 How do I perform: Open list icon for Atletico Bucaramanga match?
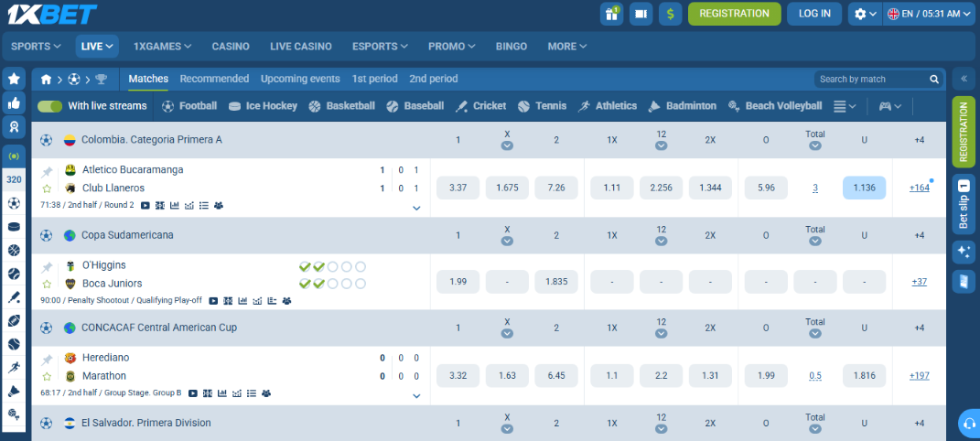[x=204, y=205]
